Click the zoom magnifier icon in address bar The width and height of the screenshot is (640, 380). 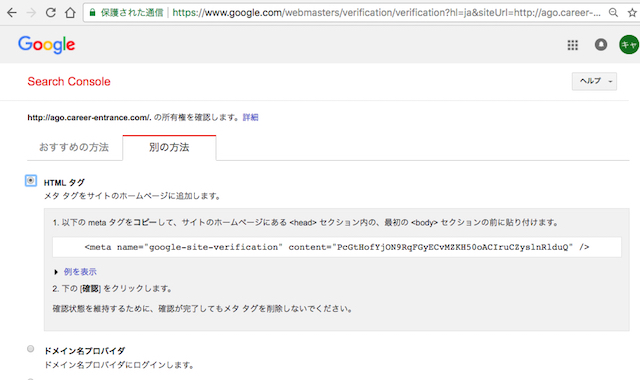pos(613,13)
